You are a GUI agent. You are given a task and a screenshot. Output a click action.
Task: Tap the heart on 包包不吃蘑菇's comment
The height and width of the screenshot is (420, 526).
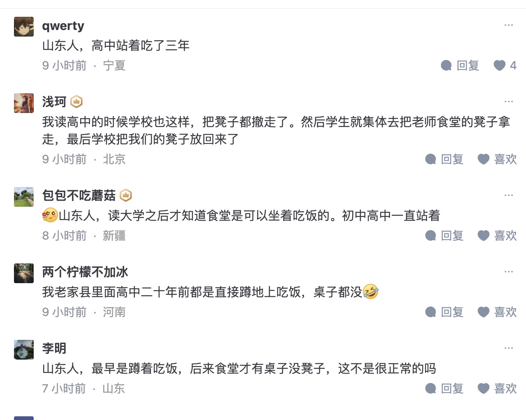tap(484, 235)
